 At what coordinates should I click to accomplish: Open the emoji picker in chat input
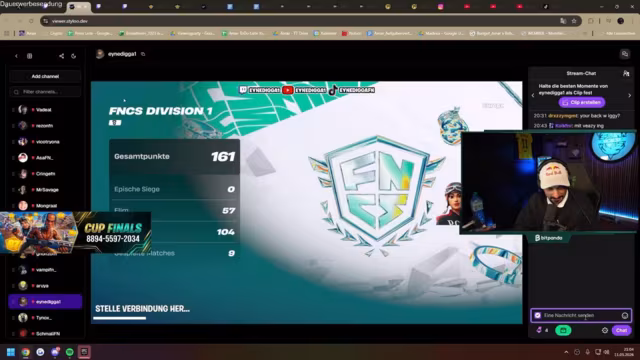624,316
